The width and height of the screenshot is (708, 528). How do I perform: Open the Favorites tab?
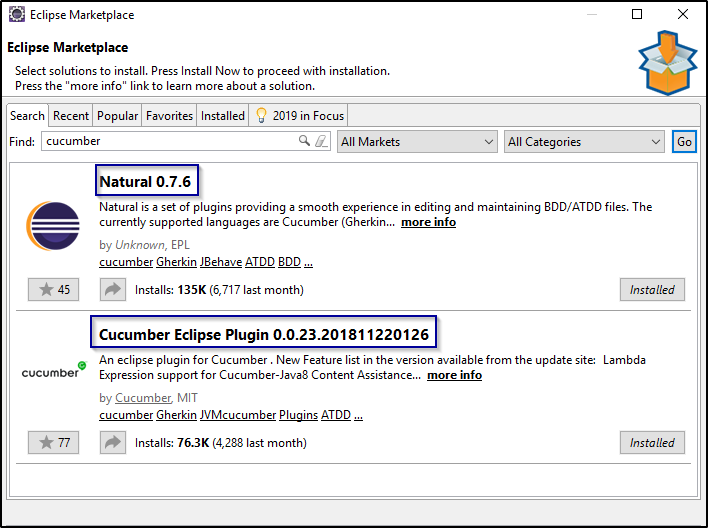click(169, 116)
